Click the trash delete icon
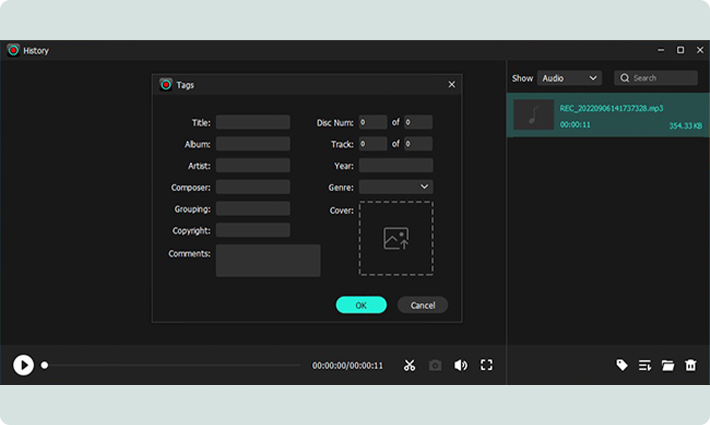710x425 pixels. point(691,365)
